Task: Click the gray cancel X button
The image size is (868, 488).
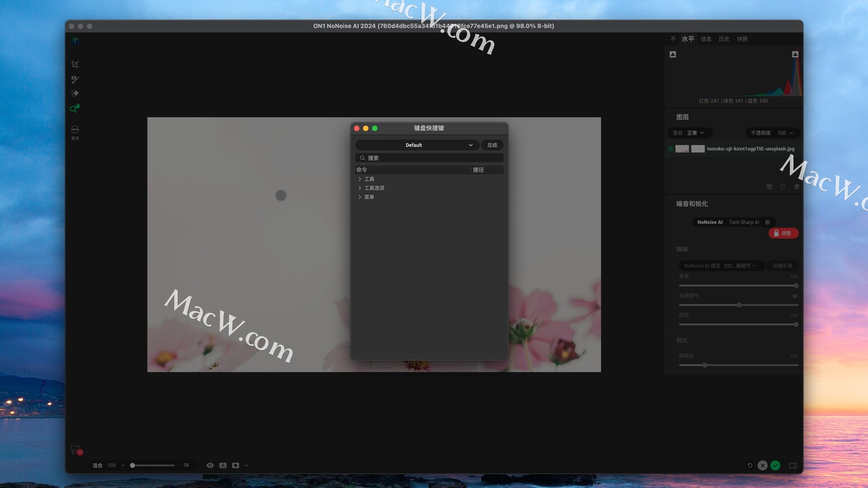Action: [763, 465]
